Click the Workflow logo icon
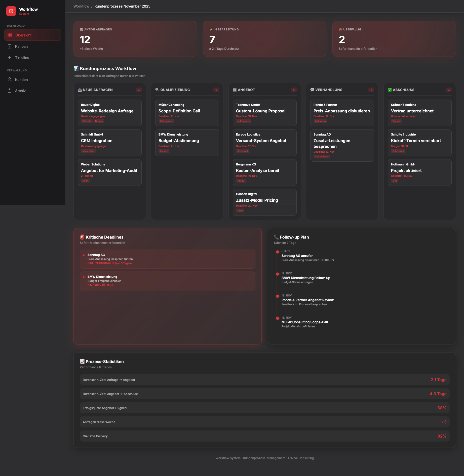Image resolution: width=464 pixels, height=476 pixels. pyautogui.click(x=11, y=11)
